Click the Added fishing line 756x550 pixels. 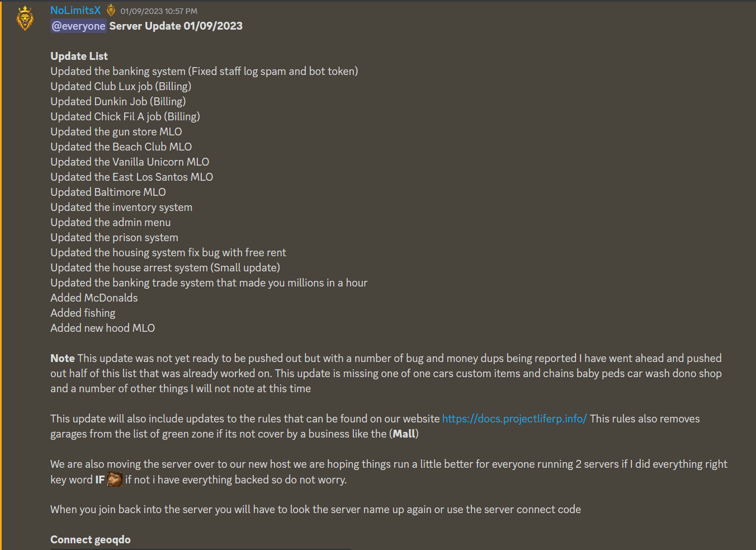[83, 313]
